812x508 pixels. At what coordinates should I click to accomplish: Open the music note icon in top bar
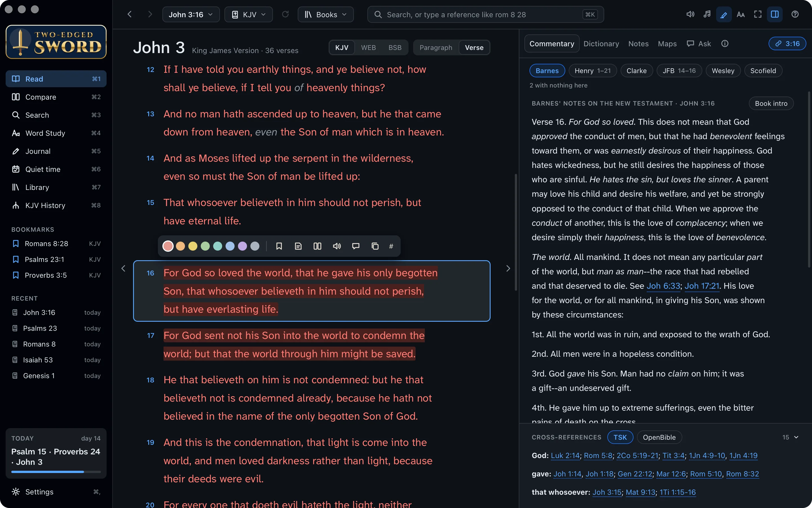coord(707,14)
